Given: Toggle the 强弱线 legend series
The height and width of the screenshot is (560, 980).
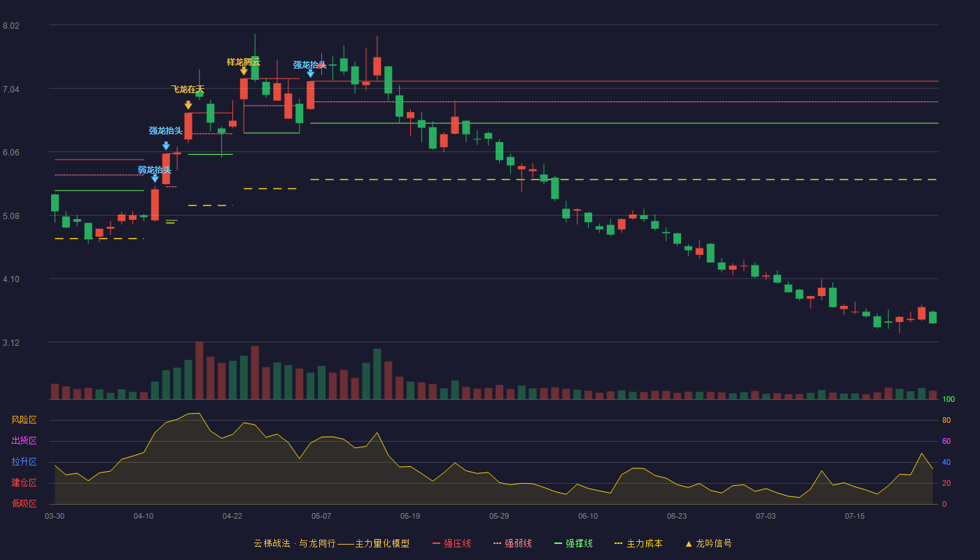Looking at the screenshot, I should [512, 543].
